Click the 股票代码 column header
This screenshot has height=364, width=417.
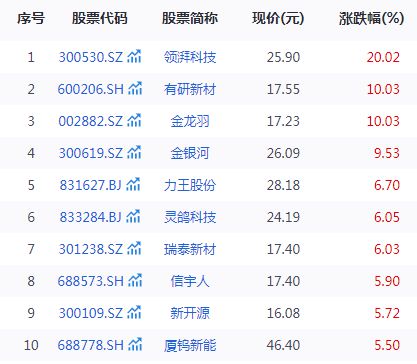[100, 18]
